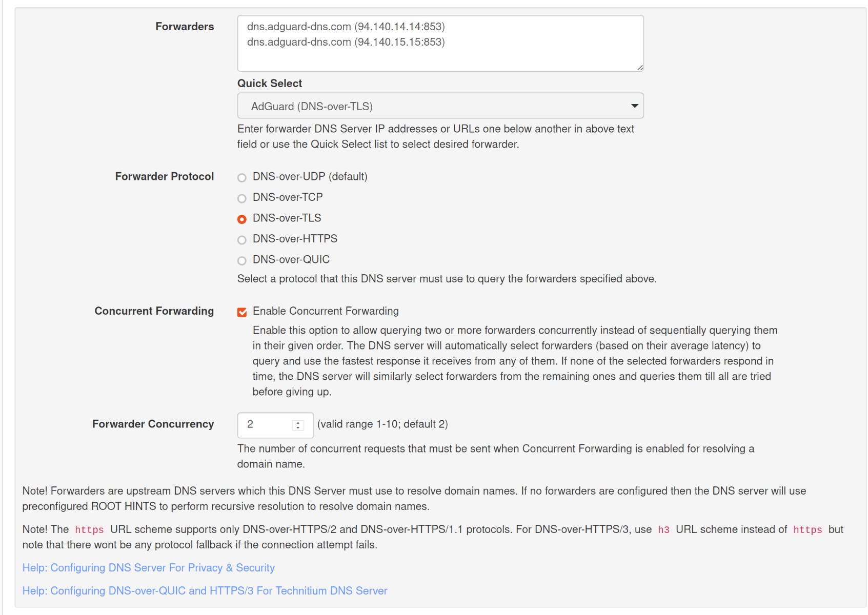
Task: Click inside the Forwarders text area
Action: pos(440,44)
